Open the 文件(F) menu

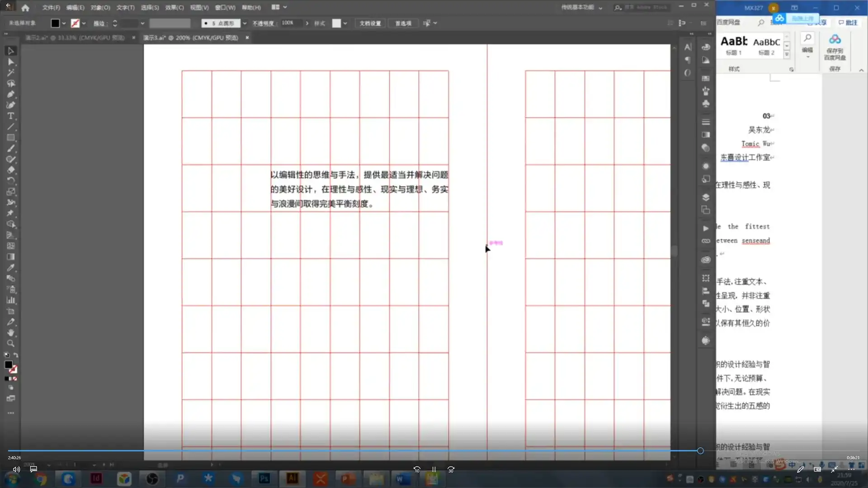51,8
